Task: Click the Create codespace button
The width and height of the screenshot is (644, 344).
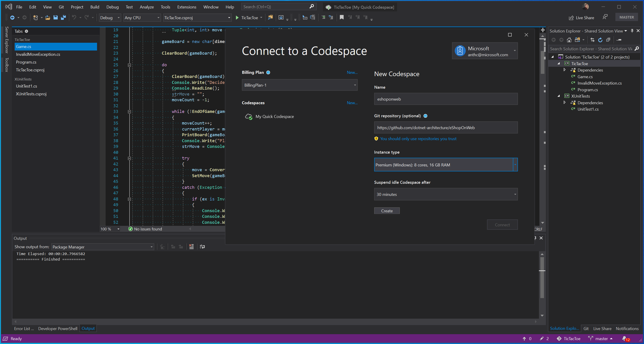Action: 386,211
